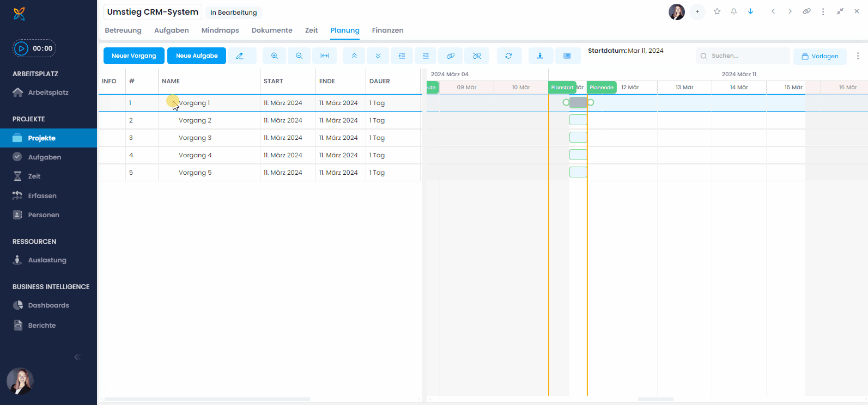Open Projekte in sidebar
Screen dimensions: 868x405
[48, 138]
